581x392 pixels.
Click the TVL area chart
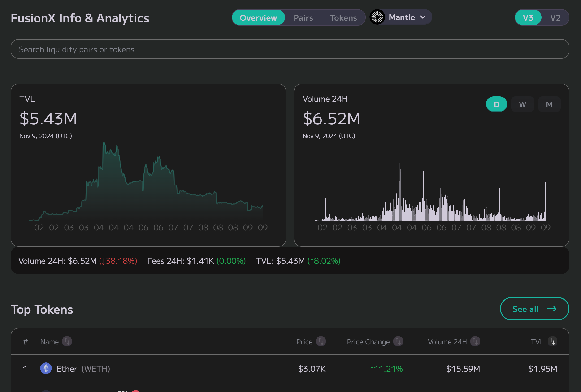[146, 182]
